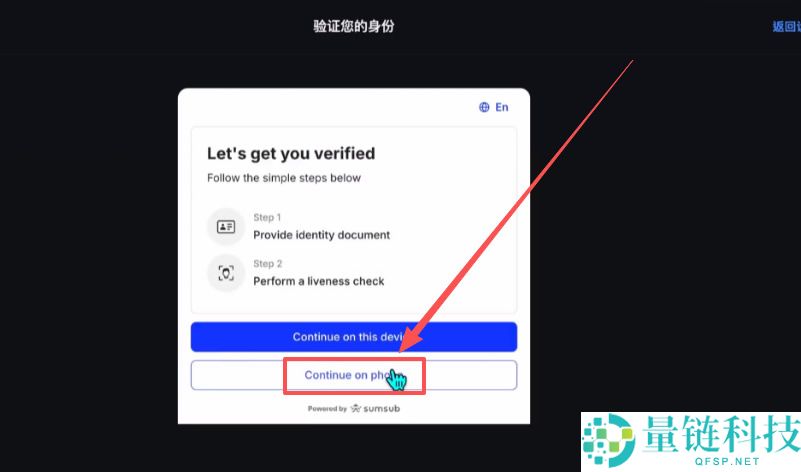The width and height of the screenshot is (801, 472).
Task: Click the identity document card icon
Action: click(226, 226)
